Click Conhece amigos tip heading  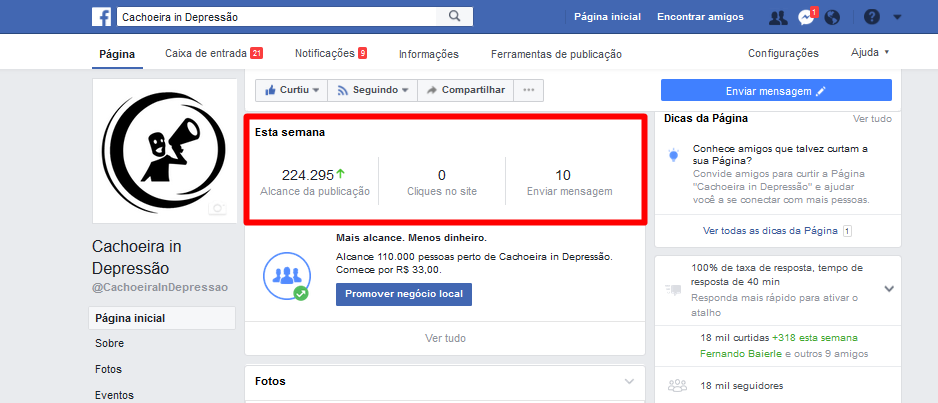pos(780,155)
